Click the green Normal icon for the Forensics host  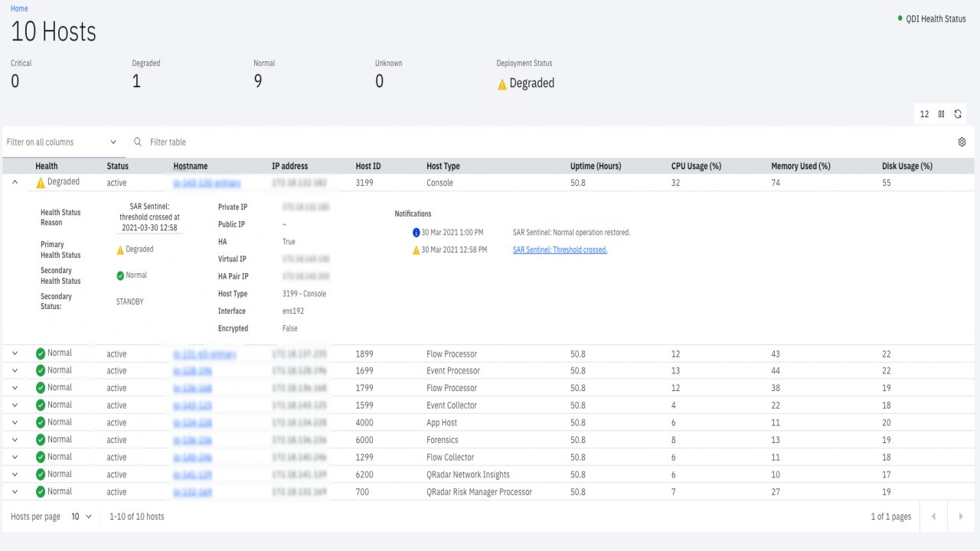42,439
